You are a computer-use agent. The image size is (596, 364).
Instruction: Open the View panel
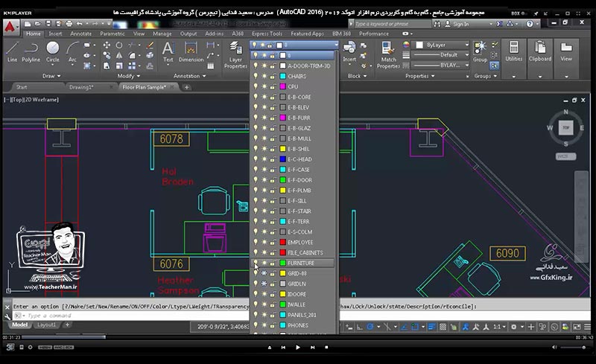(x=566, y=51)
